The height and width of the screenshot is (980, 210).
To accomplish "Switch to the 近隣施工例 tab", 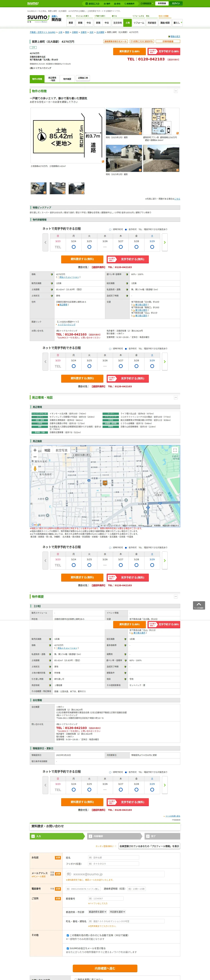I will pos(83,78).
